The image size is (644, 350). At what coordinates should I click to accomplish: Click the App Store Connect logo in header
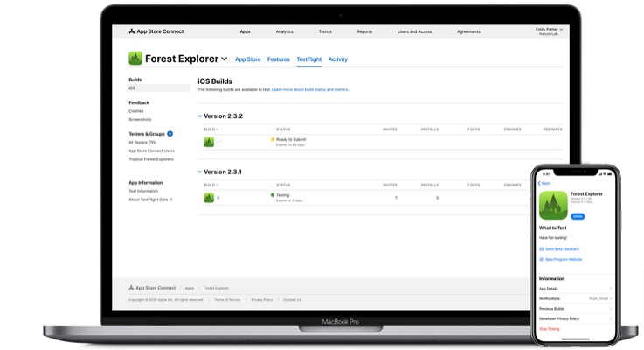coord(156,31)
